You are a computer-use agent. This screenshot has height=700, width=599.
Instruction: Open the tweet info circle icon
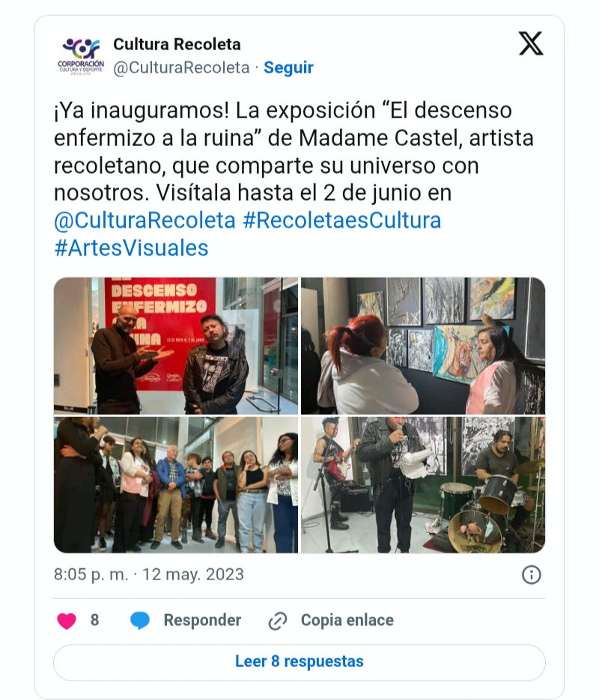(531, 574)
